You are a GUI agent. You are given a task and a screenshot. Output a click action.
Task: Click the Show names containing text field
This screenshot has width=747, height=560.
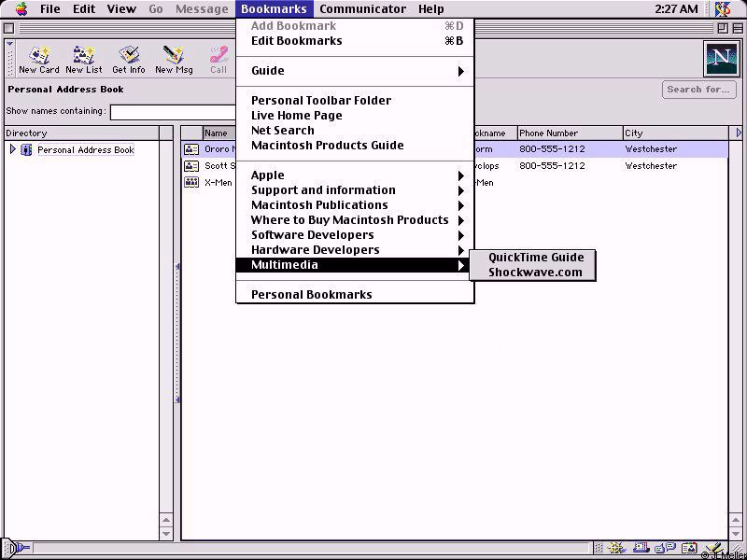(x=172, y=112)
